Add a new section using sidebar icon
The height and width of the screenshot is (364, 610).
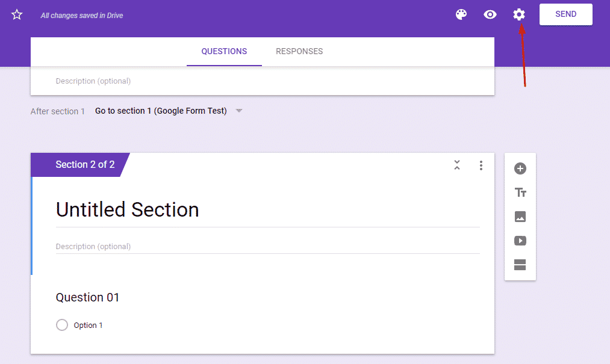(x=520, y=265)
